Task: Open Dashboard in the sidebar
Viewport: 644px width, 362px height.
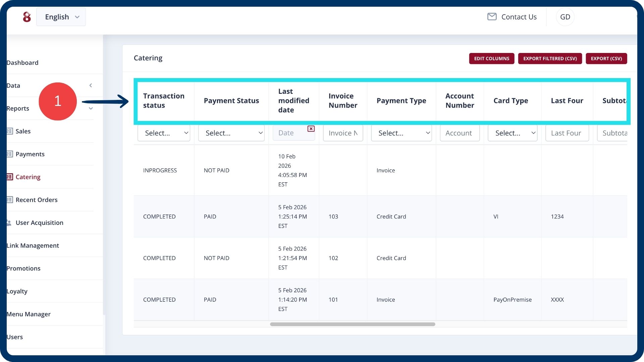Action: [22, 63]
